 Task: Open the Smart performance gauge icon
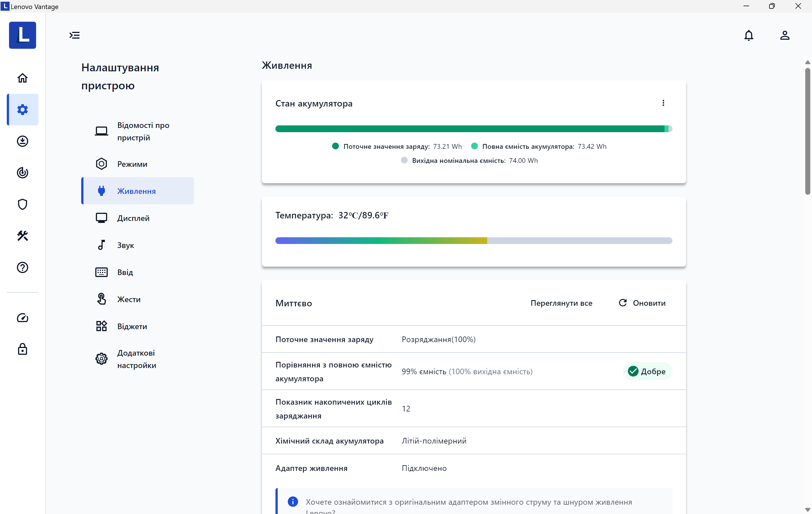pyautogui.click(x=23, y=172)
